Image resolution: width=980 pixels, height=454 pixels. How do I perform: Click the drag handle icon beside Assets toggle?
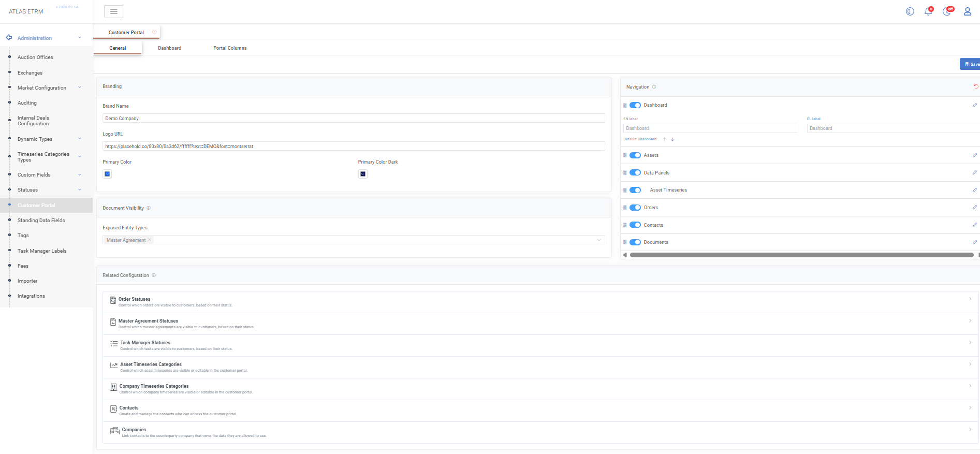pos(625,155)
